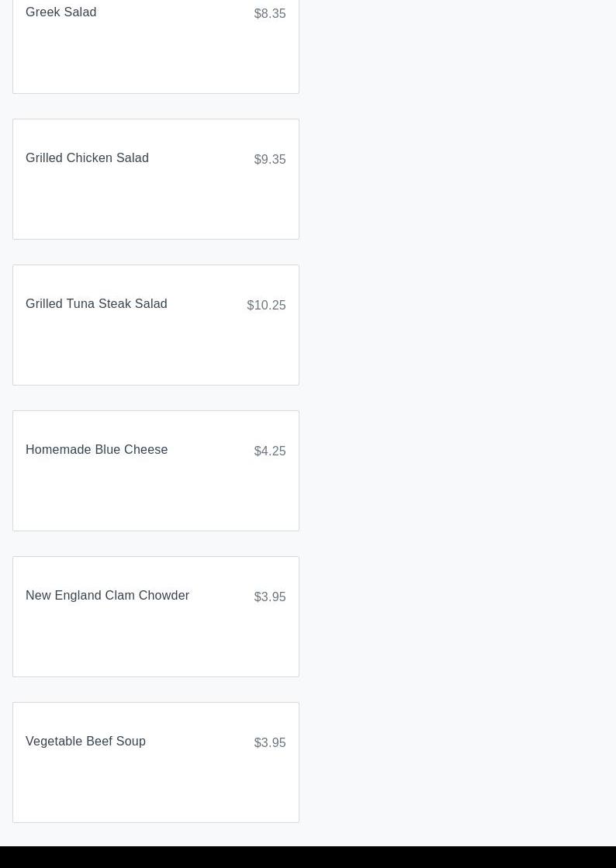This screenshot has height=868, width=616.
Task: Click the Greek Salad item name
Action: [x=61, y=12]
